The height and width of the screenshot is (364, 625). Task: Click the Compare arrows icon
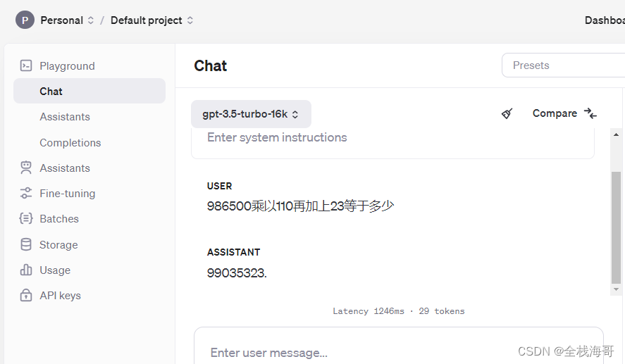click(590, 113)
